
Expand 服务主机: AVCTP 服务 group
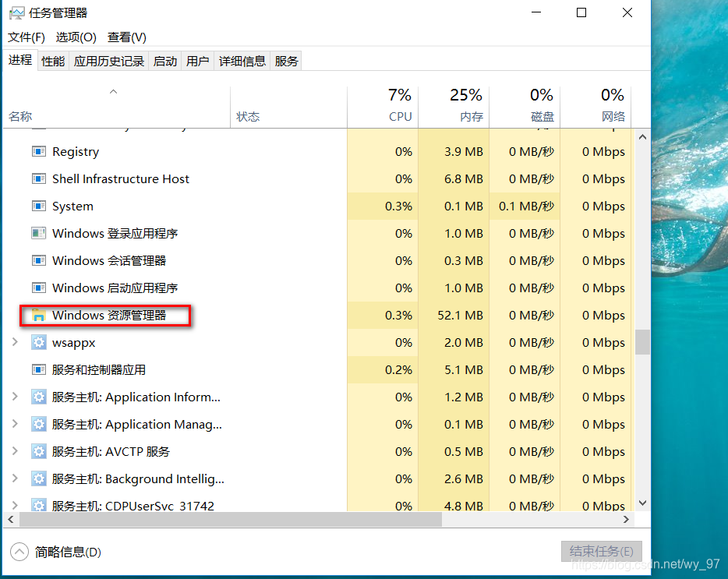coord(15,451)
